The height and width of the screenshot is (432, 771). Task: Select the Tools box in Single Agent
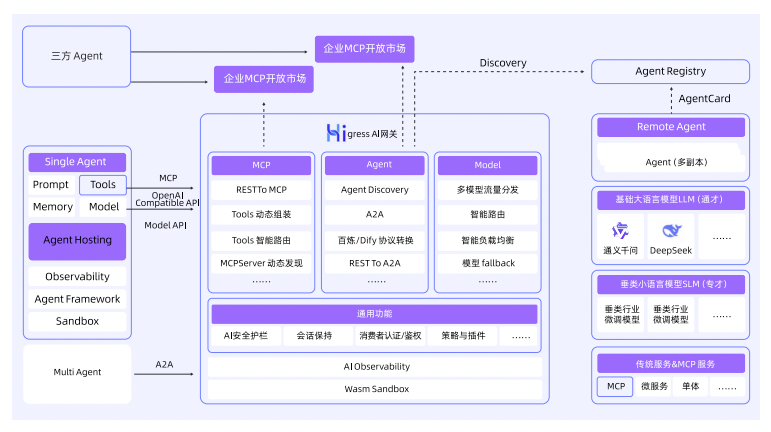103,185
